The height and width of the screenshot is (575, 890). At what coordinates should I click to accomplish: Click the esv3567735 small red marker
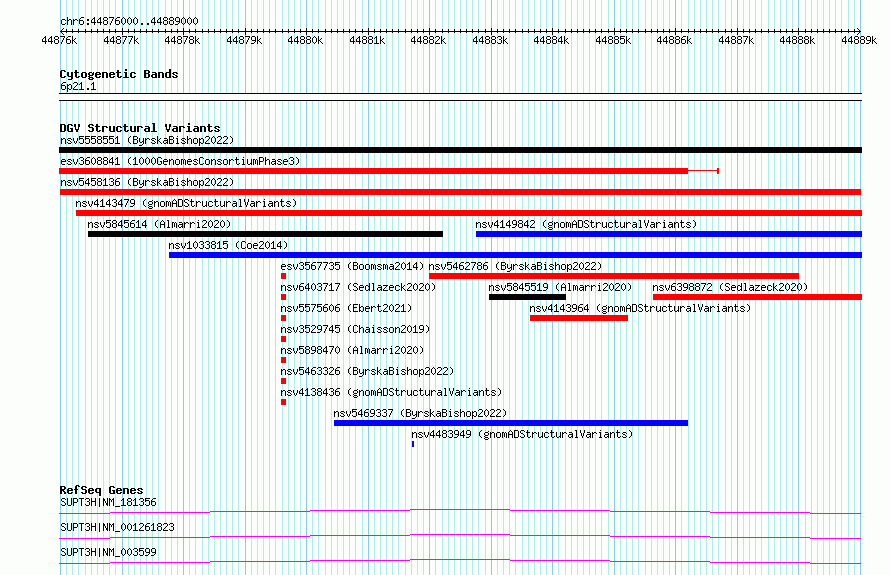click(283, 276)
